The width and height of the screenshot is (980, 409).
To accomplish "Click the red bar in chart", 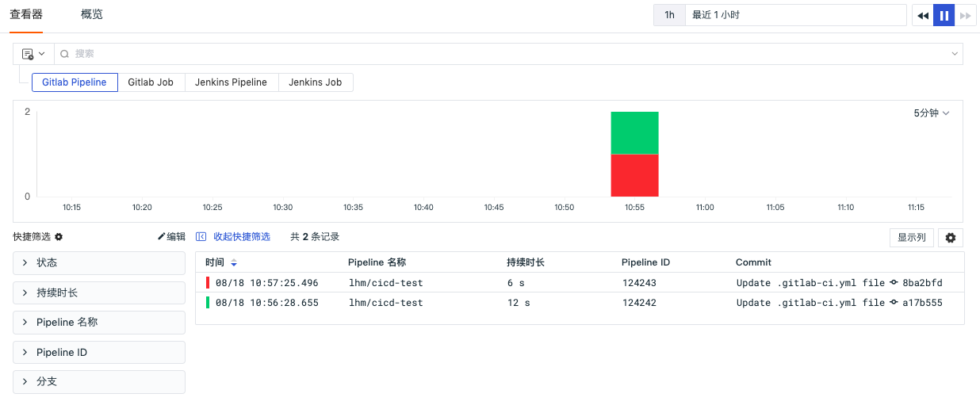I will click(x=634, y=175).
